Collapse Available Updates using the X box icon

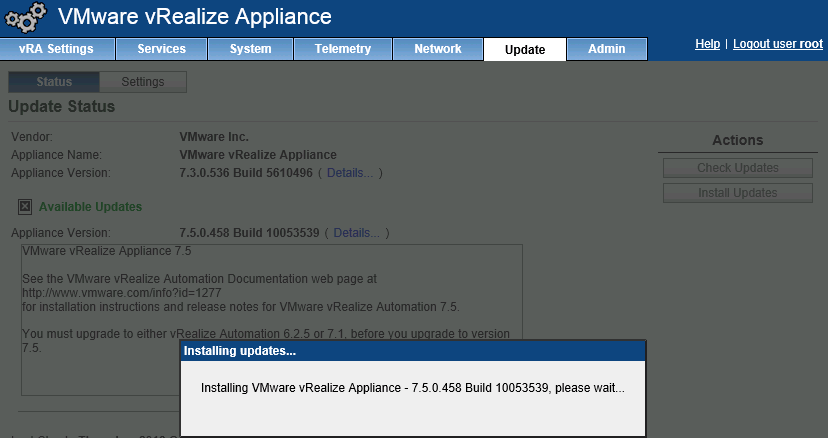point(25,207)
